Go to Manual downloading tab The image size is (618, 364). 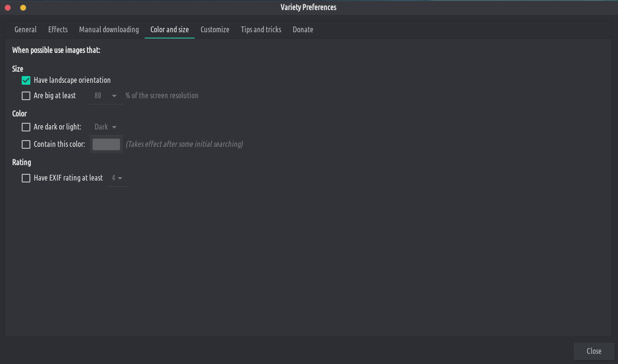tap(109, 29)
